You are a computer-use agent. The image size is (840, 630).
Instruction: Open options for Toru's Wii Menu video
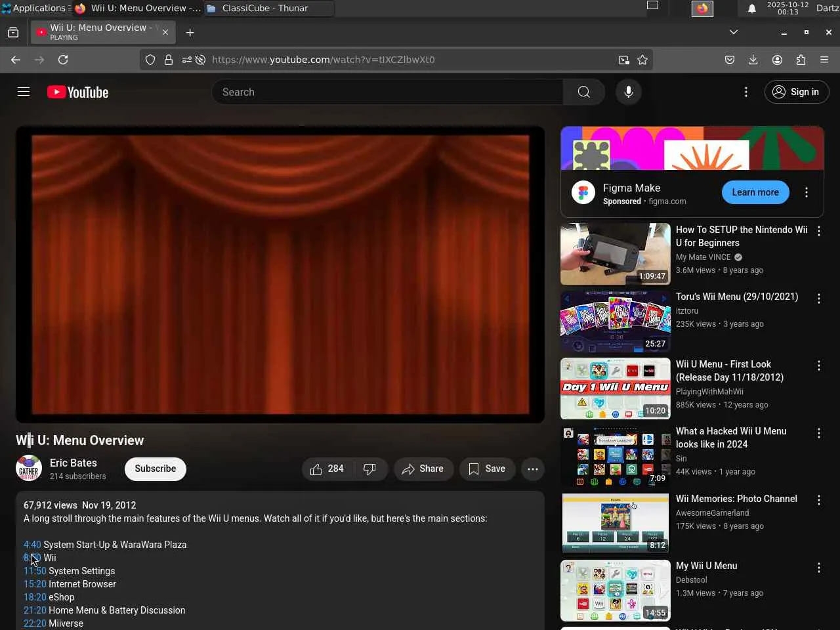818,299
